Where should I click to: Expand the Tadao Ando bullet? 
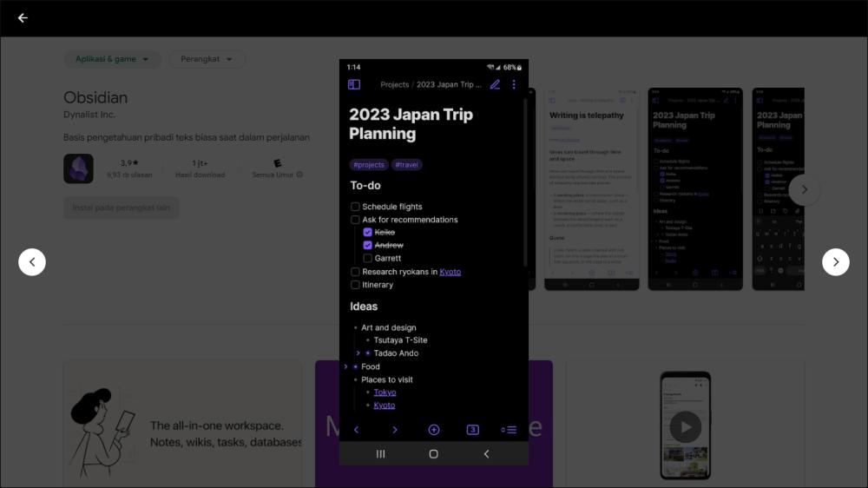coord(358,353)
